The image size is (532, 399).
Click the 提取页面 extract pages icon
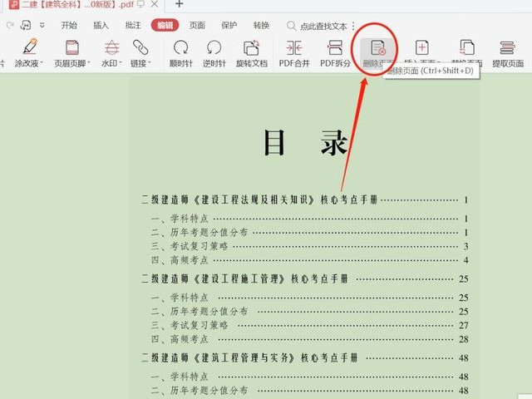coord(507,47)
